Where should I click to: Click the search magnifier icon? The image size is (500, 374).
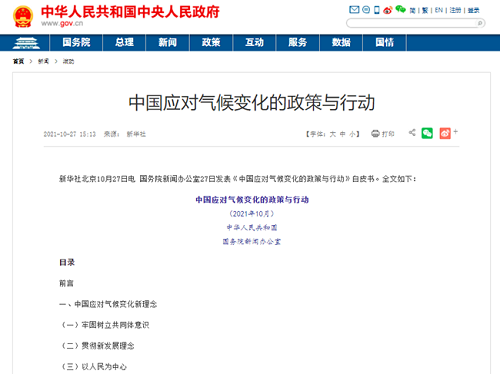click(480, 23)
